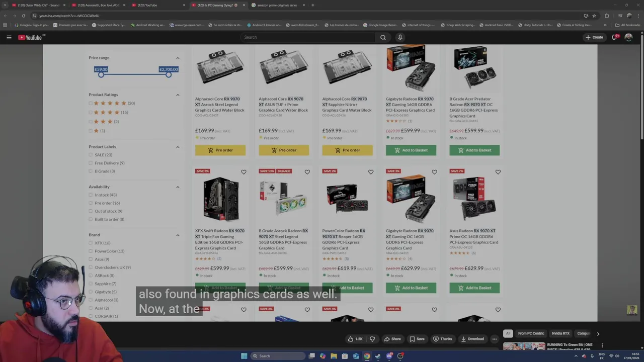
Task: Click the minimum price slider handle
Action: [101, 74]
